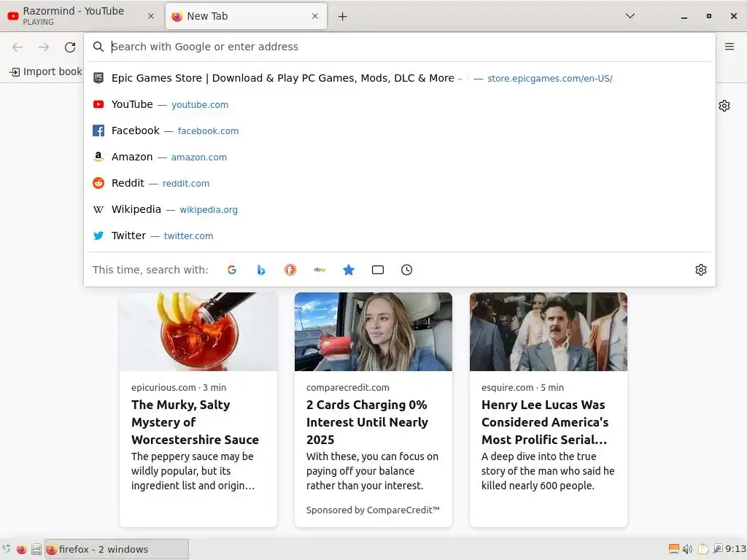Open the Wikipedia suggestion
The width and height of the screenshot is (747, 560).
[399, 209]
